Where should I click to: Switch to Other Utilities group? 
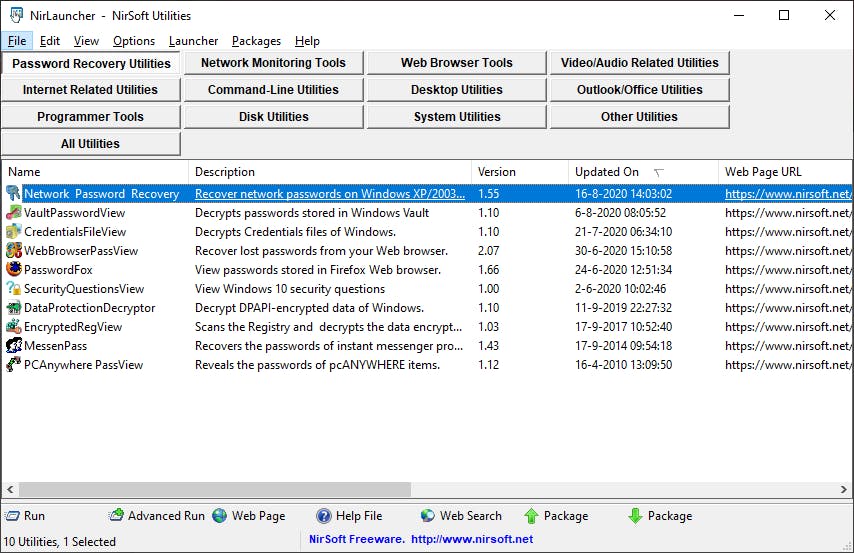[x=639, y=117]
